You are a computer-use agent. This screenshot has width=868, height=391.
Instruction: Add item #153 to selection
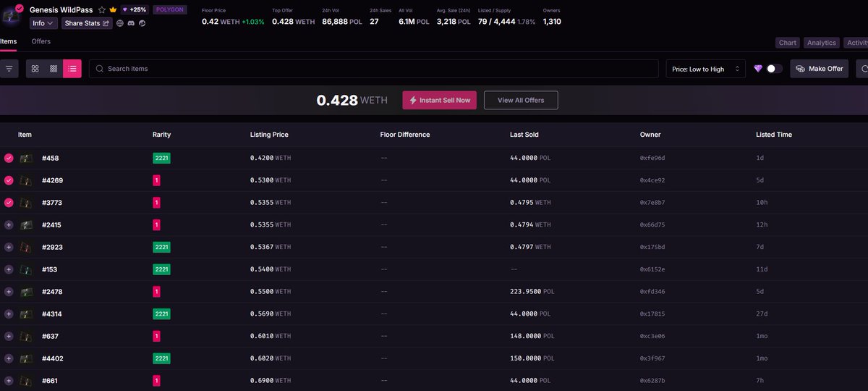tap(9, 269)
